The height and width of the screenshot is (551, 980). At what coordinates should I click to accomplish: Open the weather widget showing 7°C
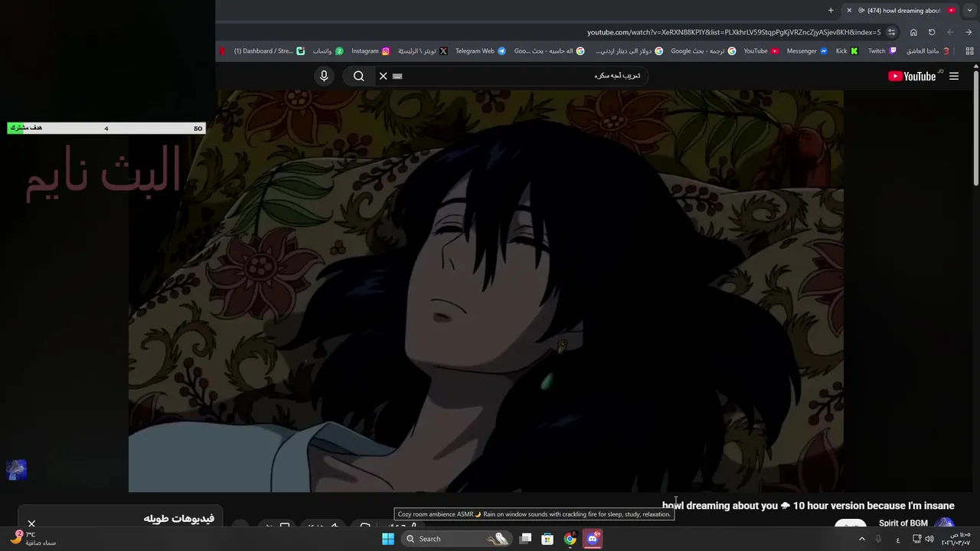click(x=33, y=539)
